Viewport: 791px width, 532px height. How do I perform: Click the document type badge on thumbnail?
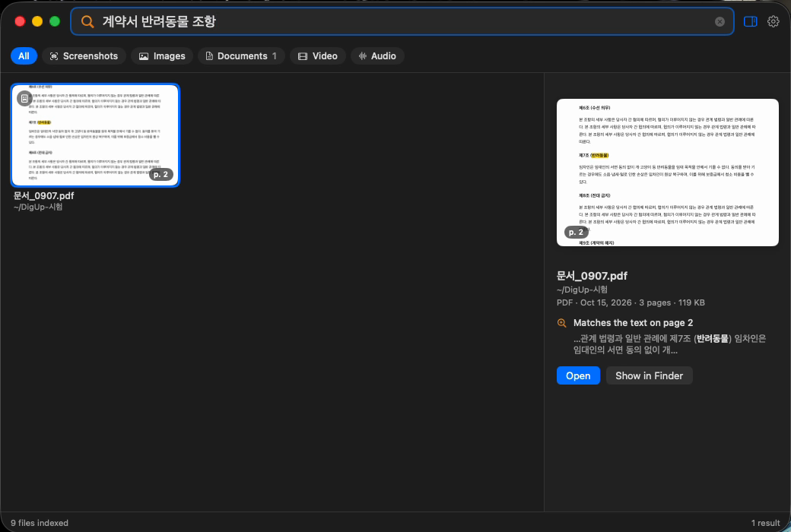[24, 98]
